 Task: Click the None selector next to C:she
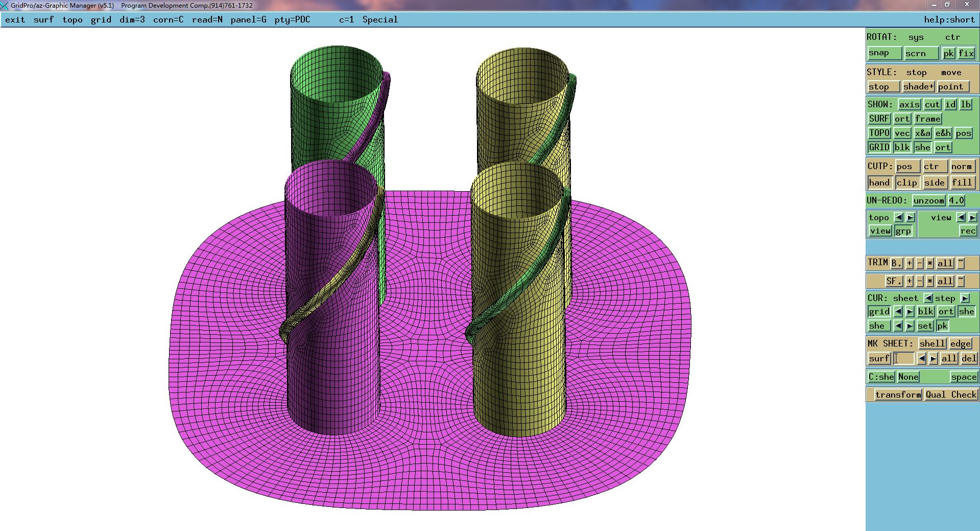click(909, 377)
